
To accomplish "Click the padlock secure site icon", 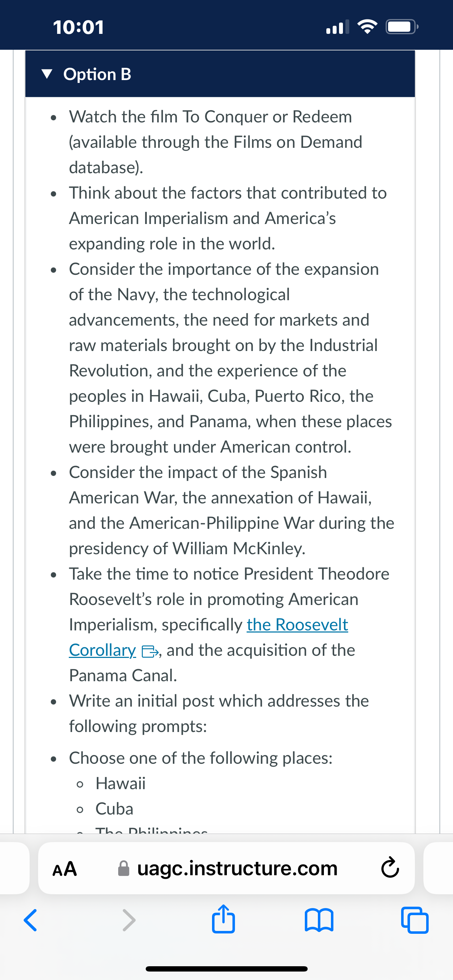I will (x=123, y=869).
